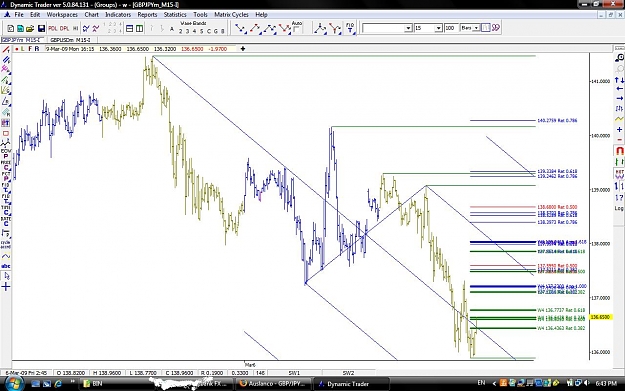Click the black plus icon in header
Viewport: 625px width, 391px height.
[242, 49]
